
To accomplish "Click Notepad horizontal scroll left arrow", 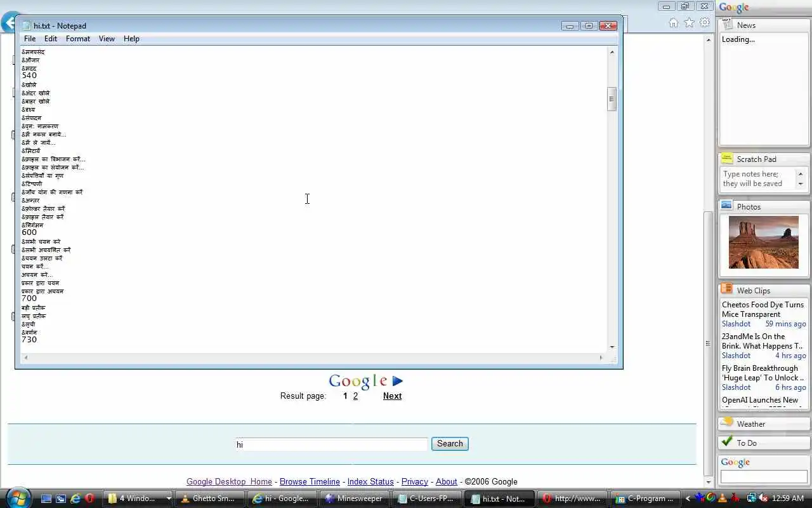I will tap(25, 358).
